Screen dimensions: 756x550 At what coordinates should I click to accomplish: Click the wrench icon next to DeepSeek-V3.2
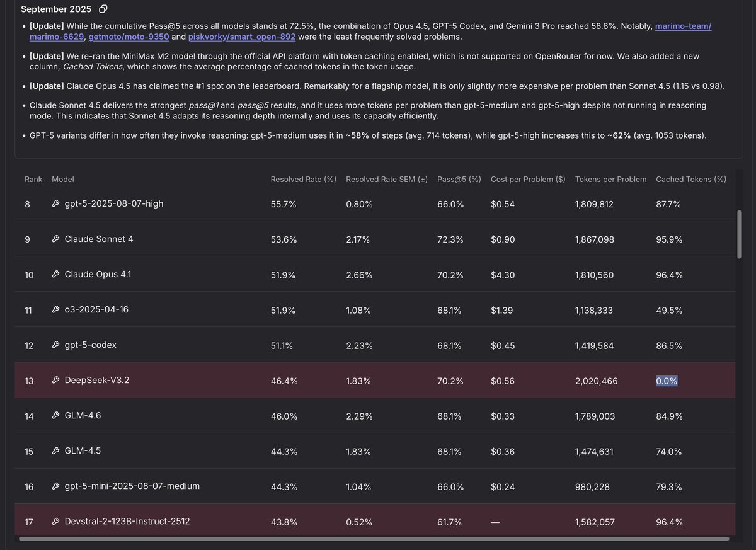56,381
